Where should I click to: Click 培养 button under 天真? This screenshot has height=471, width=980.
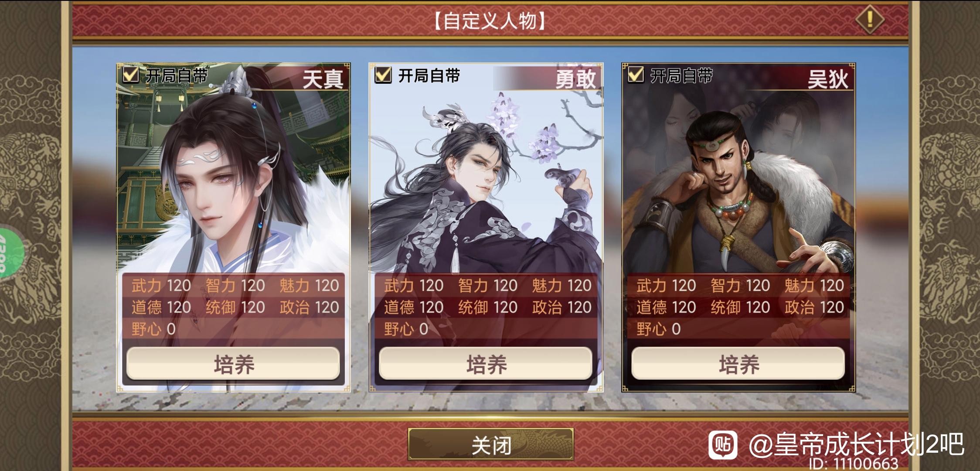point(233,364)
